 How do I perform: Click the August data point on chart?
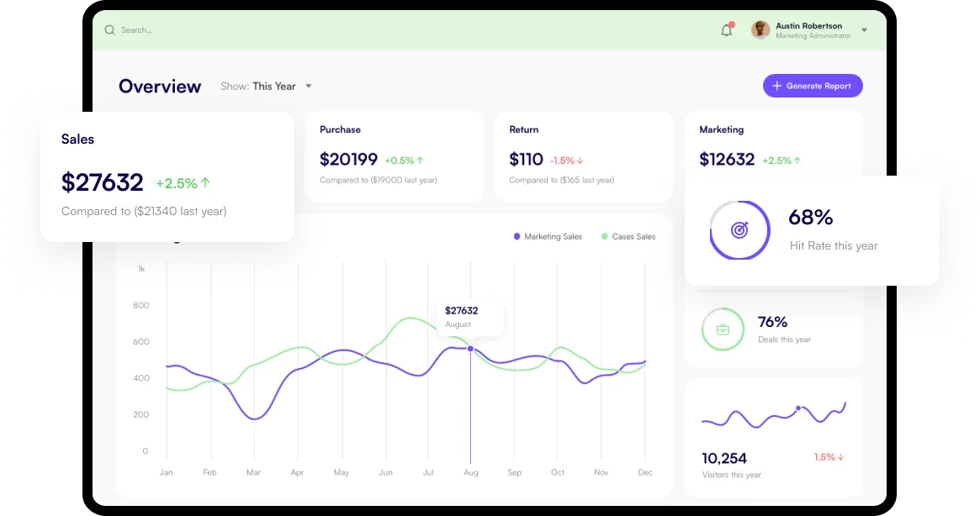coord(470,349)
